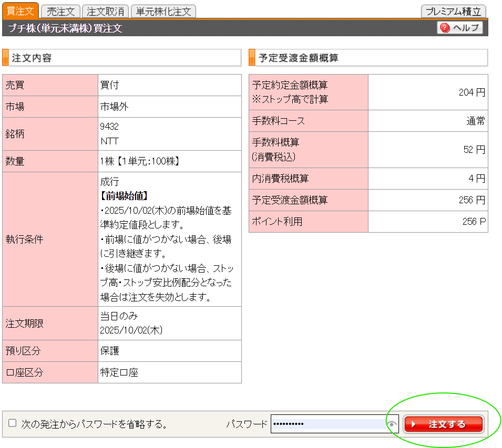Switch to the 買注文 tab

[x=20, y=11]
